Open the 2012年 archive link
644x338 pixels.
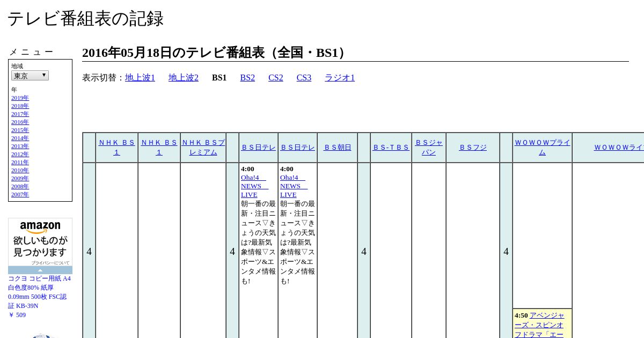click(20, 155)
